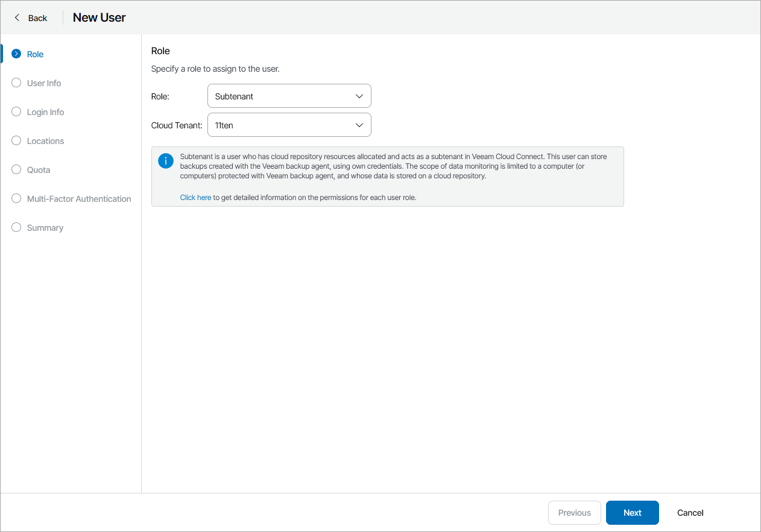Click the chevron on the Role dropdown
This screenshot has height=532, width=761.
(x=359, y=96)
